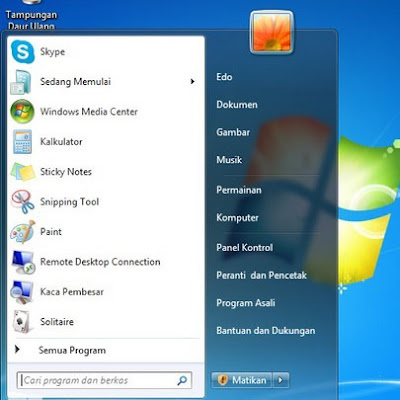400x400 pixels.
Task: Click the user account flower picture
Action: pos(272,32)
